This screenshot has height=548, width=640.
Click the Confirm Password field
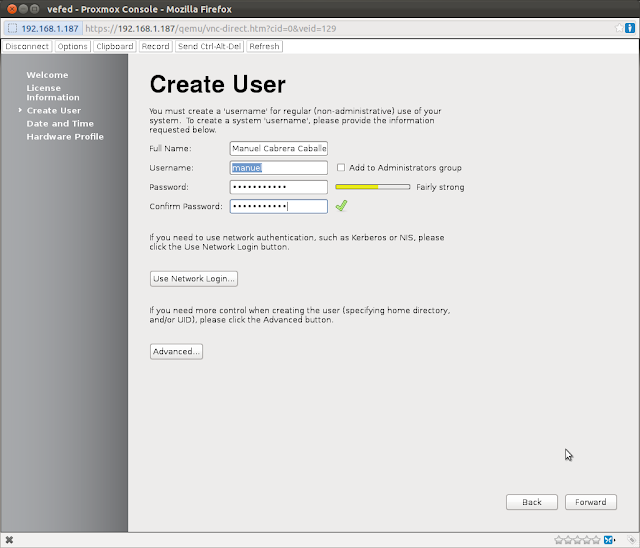pyautogui.click(x=278, y=206)
